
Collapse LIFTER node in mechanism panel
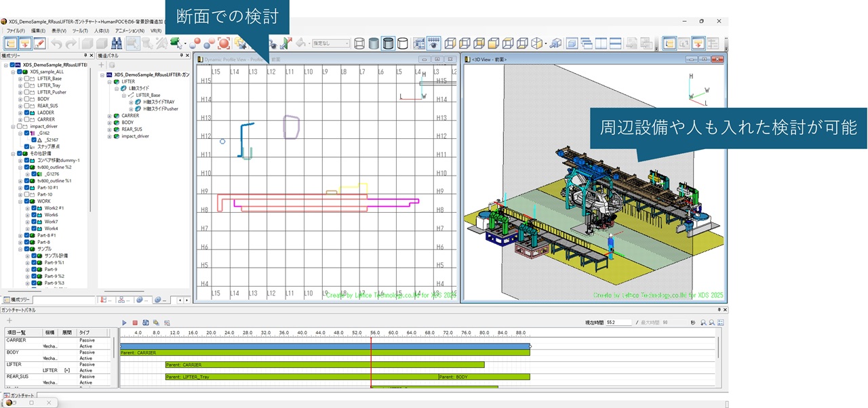[x=109, y=81]
